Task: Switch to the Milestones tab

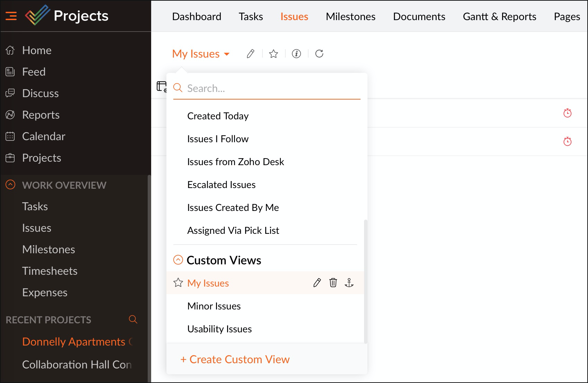Action: pos(350,17)
